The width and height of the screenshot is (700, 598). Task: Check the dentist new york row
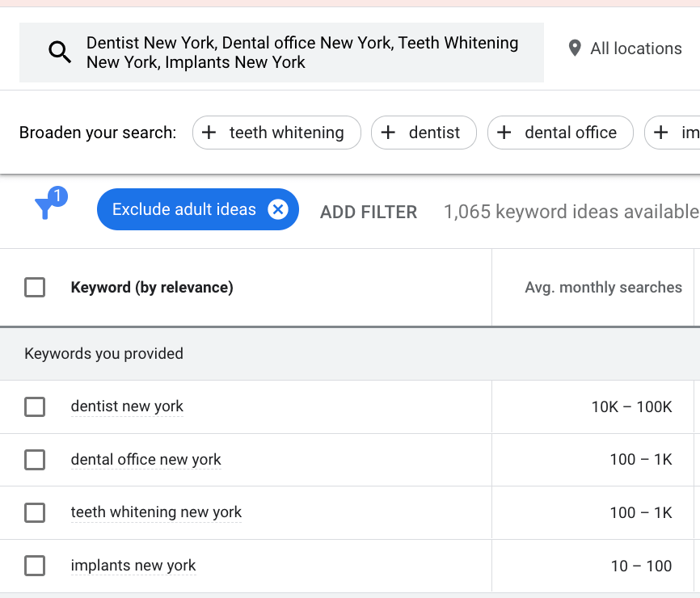[x=35, y=406]
